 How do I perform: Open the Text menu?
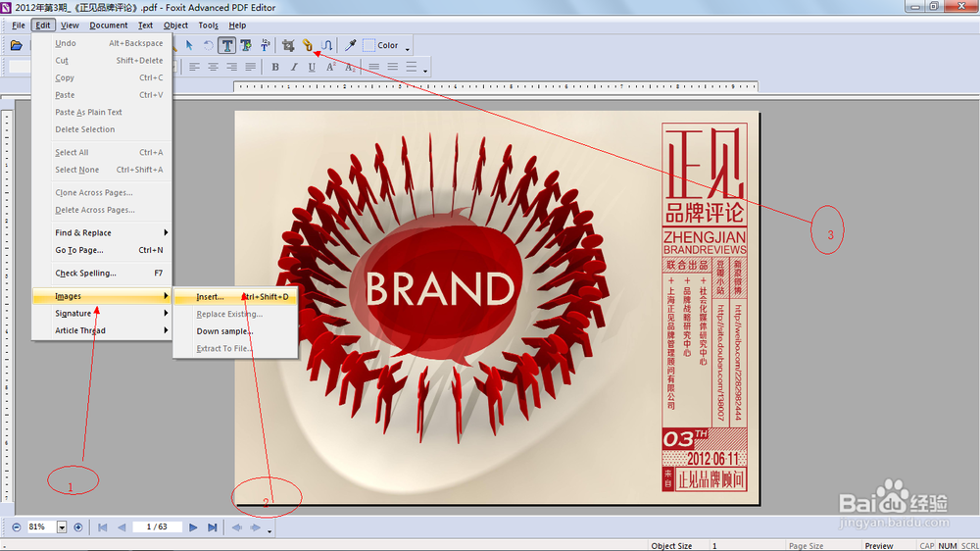145,25
